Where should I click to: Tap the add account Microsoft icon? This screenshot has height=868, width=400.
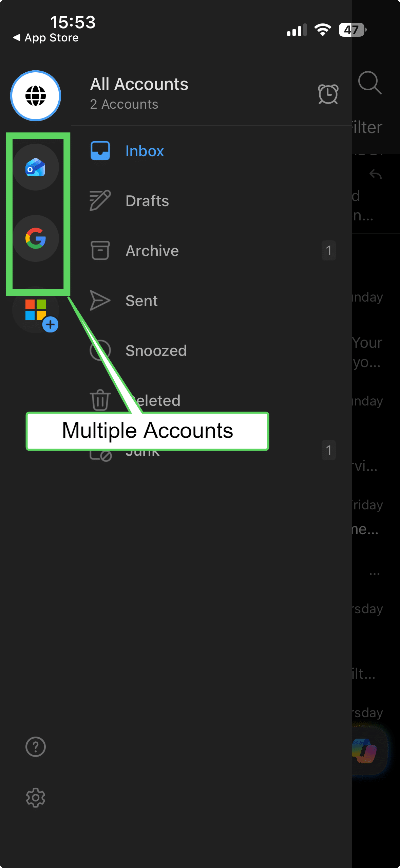(36, 310)
